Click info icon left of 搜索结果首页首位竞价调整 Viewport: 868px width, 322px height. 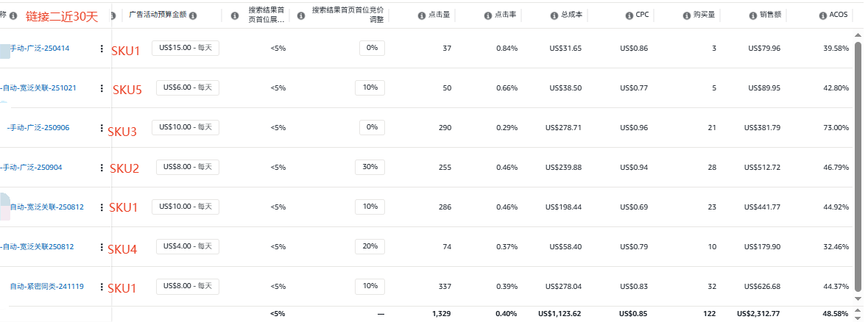[x=301, y=15]
